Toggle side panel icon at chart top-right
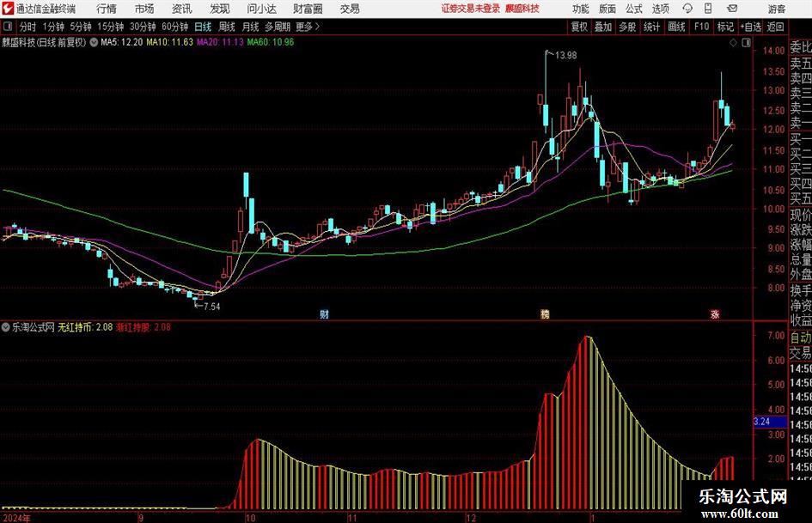The image size is (812, 523). coord(746,43)
